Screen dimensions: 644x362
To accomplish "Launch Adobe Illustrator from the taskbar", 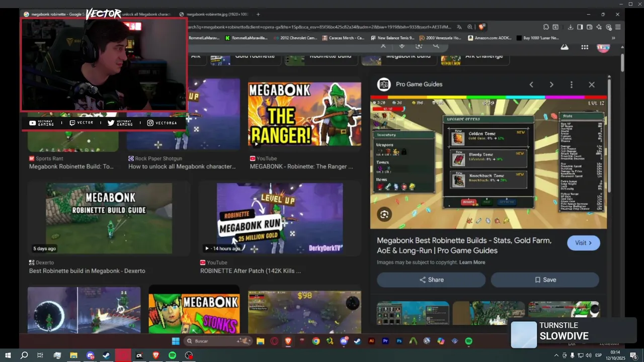I will (x=371, y=341).
